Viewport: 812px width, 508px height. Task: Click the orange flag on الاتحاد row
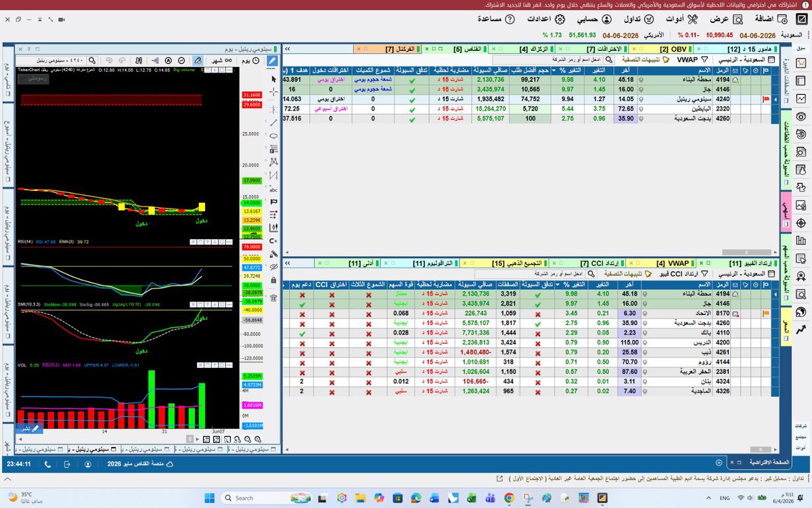tap(767, 314)
